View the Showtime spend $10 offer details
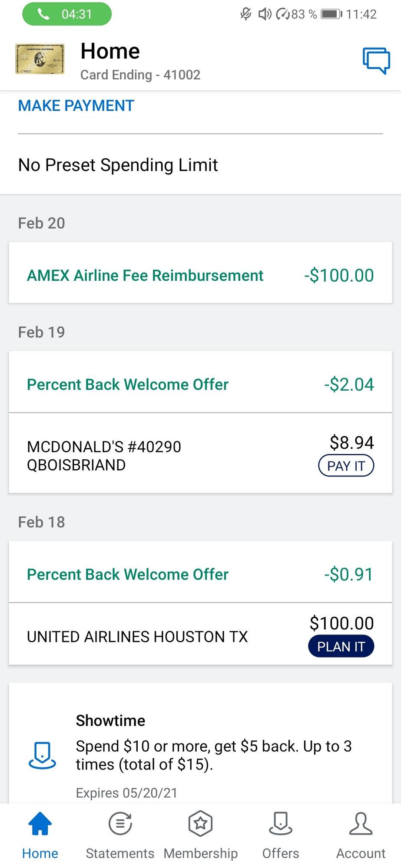The height and width of the screenshot is (868, 401). [200, 743]
